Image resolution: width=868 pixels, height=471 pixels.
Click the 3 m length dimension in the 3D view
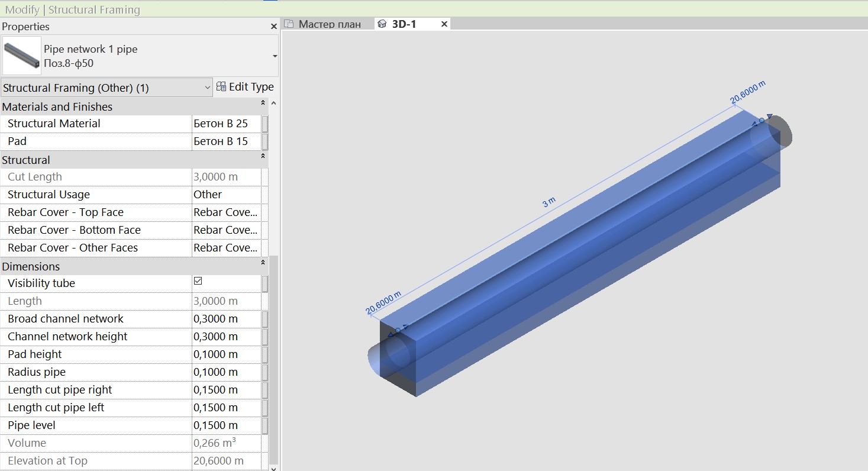point(549,202)
